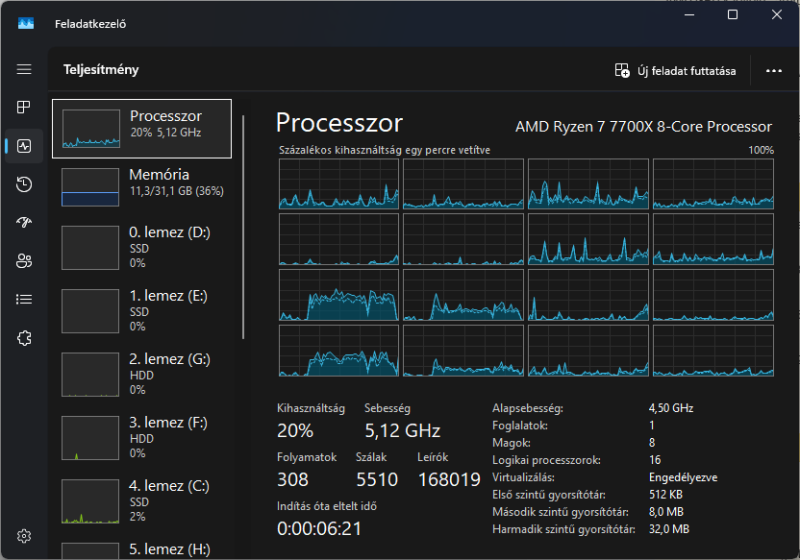800x560 pixels.
Task: Click the 168019 Leírók value
Action: click(x=449, y=479)
